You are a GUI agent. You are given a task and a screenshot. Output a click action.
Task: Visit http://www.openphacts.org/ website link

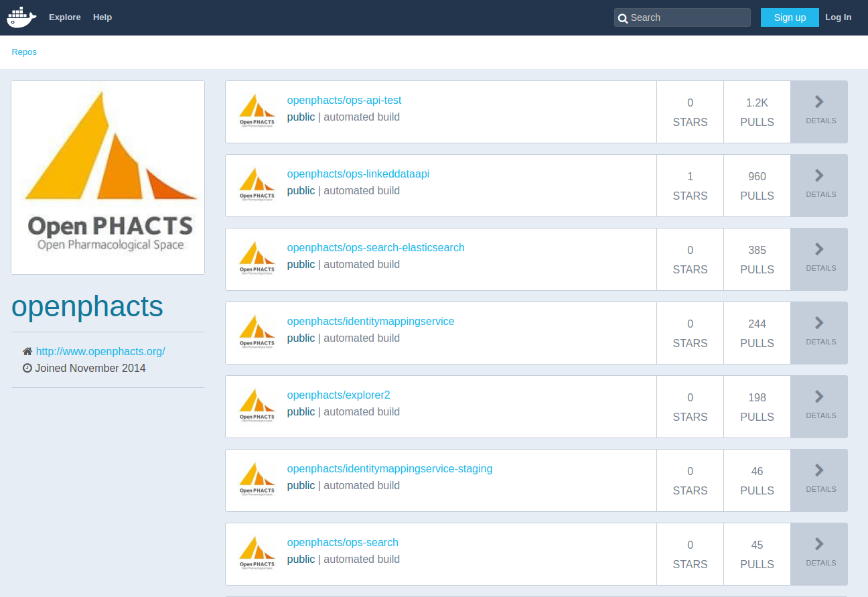point(100,351)
